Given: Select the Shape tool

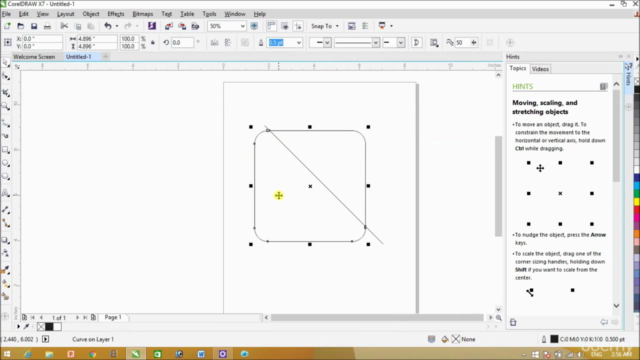Looking at the screenshot, I should 6,76.
